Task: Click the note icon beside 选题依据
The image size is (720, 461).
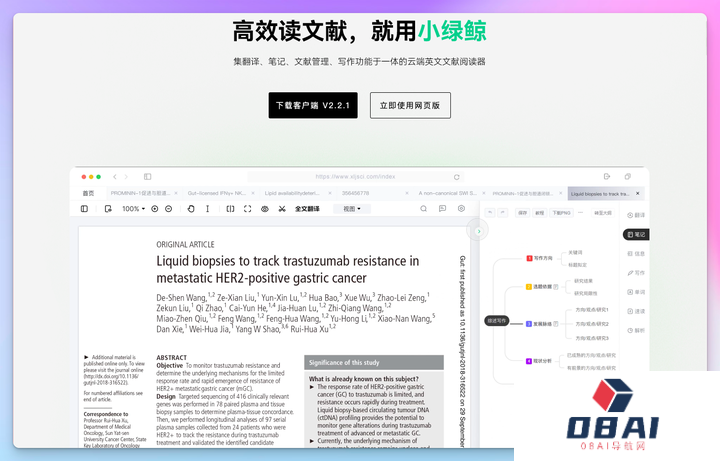Action: [x=556, y=287]
